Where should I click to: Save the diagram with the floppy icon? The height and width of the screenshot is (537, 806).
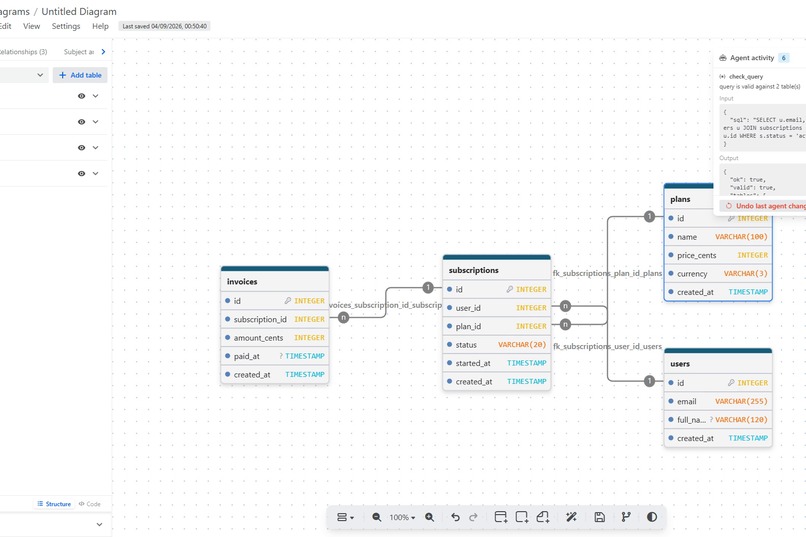(x=599, y=517)
